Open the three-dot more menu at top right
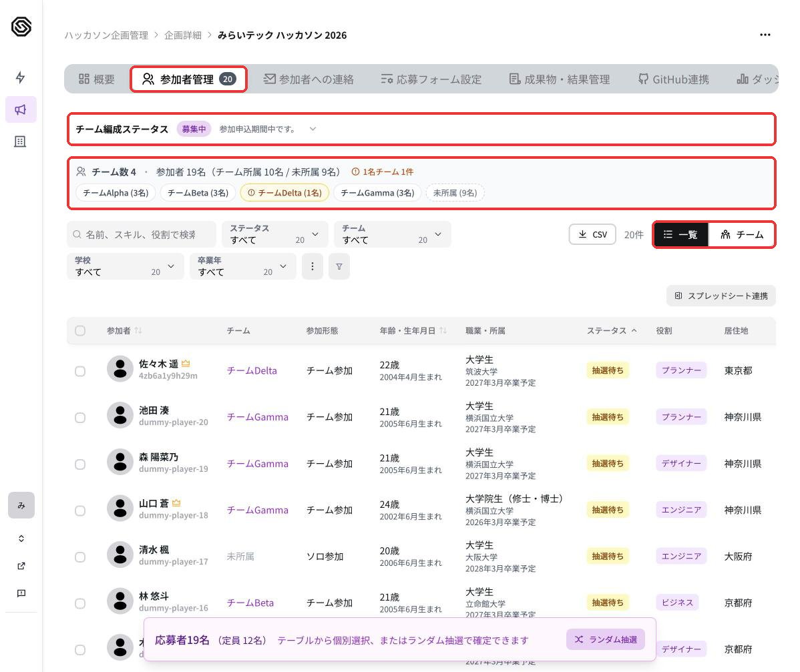 (765, 35)
